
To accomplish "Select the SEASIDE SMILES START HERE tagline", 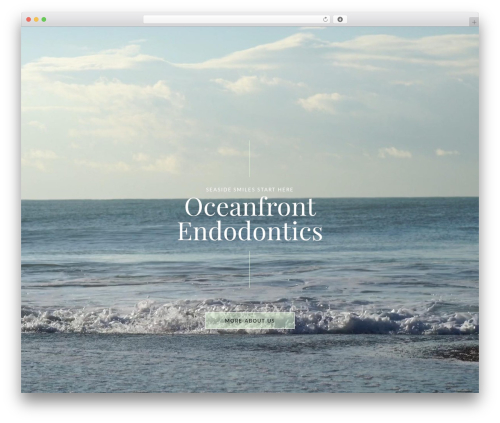I will pos(249,190).
